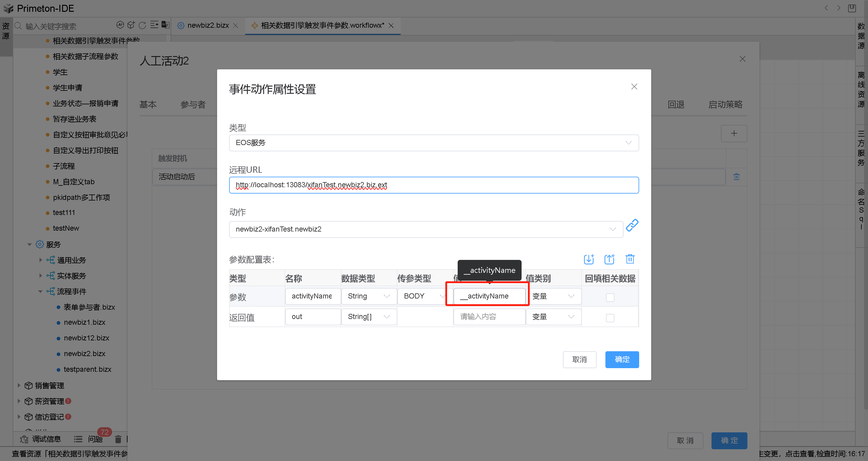Click the plus icon to add event

tap(734, 134)
